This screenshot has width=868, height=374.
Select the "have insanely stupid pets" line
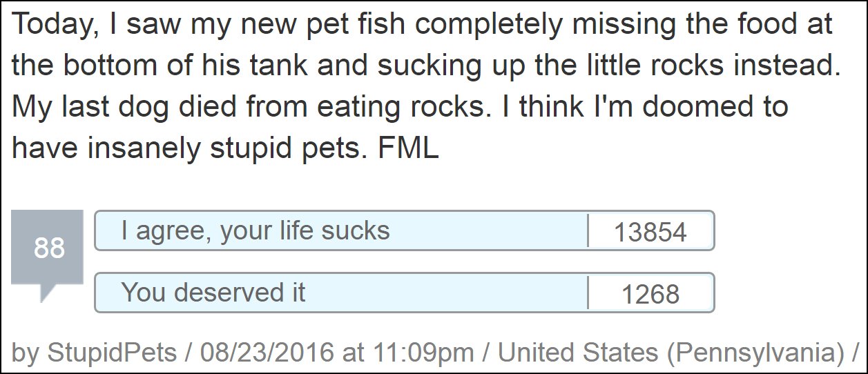click(225, 149)
